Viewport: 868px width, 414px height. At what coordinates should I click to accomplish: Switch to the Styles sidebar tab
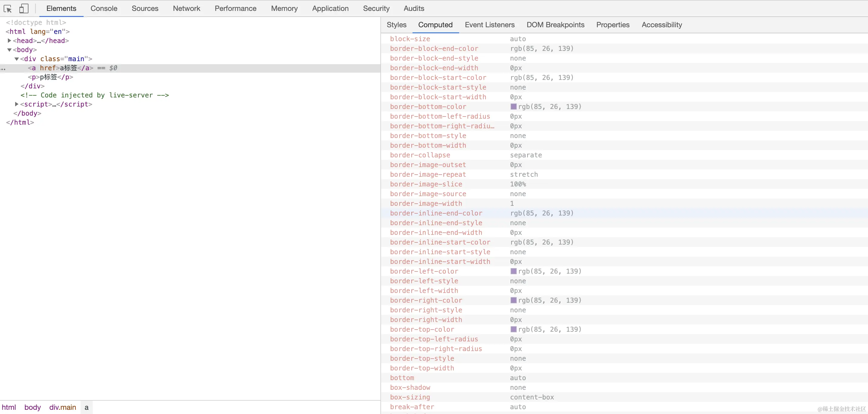click(396, 25)
